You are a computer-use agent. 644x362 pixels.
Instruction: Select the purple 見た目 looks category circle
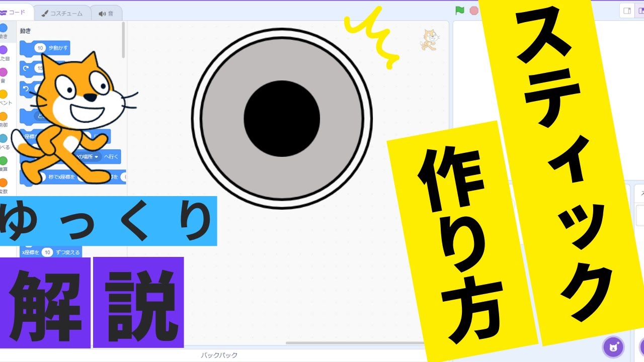(4, 50)
